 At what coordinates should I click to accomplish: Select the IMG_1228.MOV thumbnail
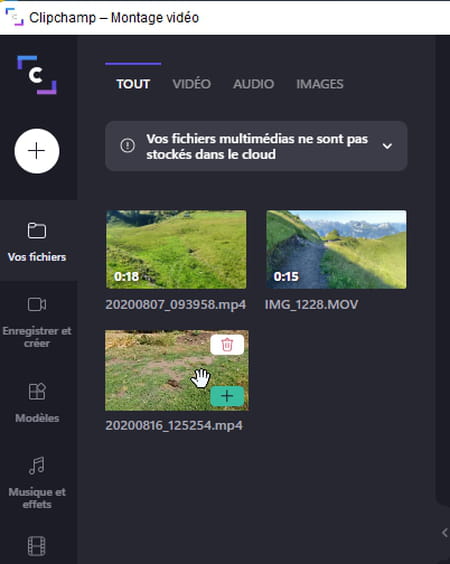tap(336, 249)
